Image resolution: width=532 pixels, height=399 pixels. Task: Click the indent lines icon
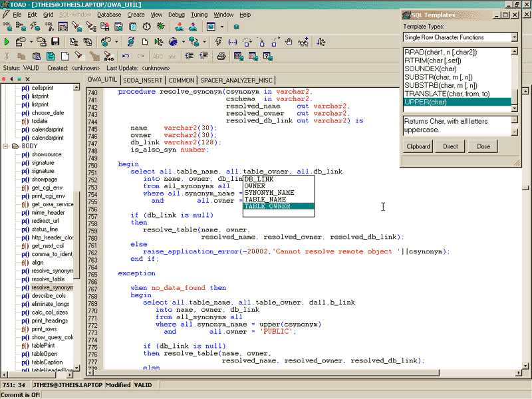[x=190, y=57]
